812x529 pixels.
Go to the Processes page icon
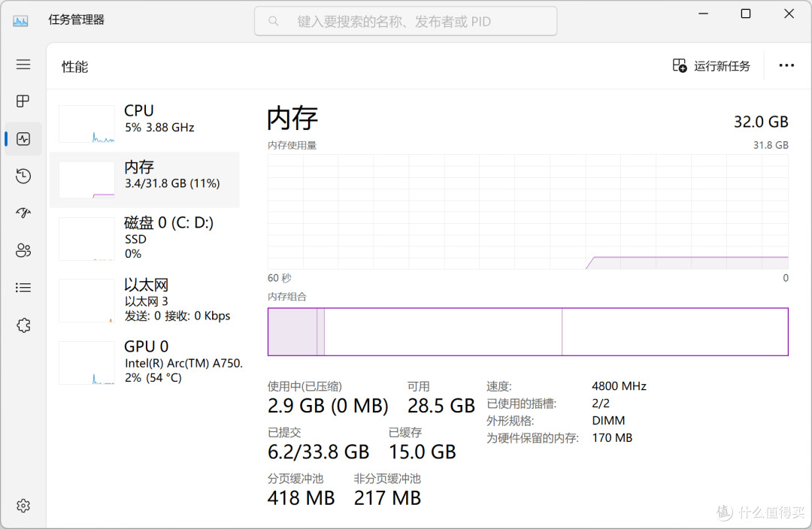click(23, 101)
